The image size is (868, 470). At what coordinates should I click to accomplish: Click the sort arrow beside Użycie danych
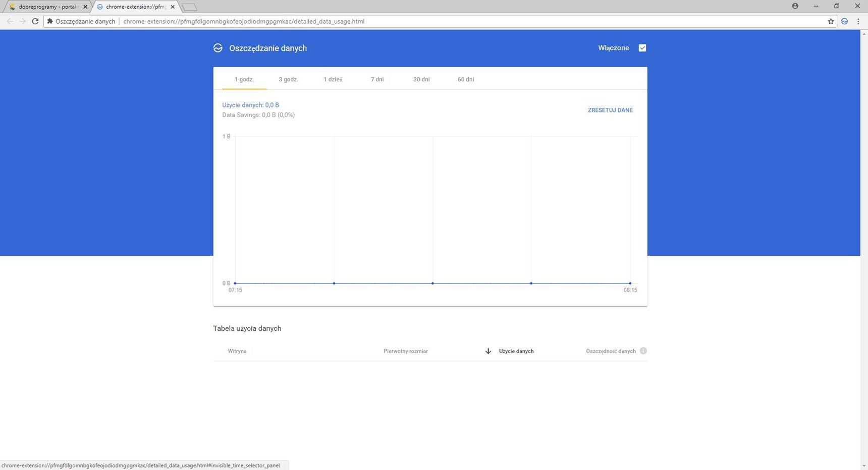click(x=488, y=351)
